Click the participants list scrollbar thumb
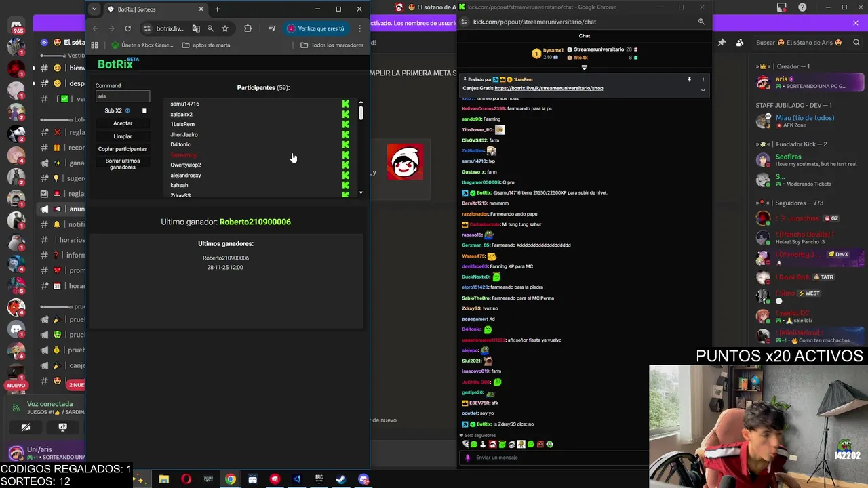Image resolution: width=868 pixels, height=488 pixels. (361, 113)
